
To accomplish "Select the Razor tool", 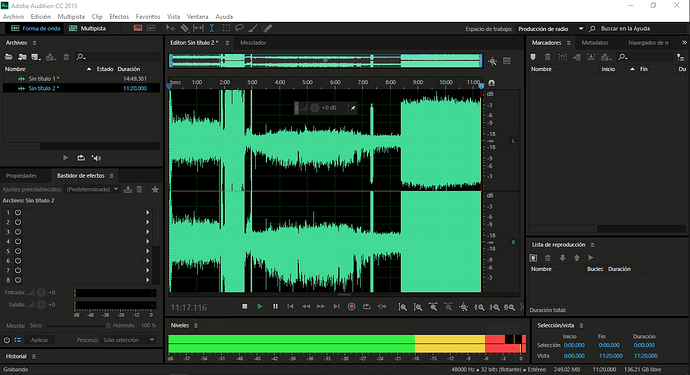I will tap(185, 28).
